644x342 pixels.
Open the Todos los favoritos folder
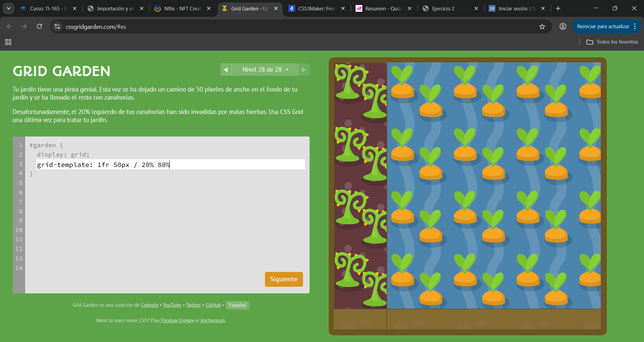[612, 42]
